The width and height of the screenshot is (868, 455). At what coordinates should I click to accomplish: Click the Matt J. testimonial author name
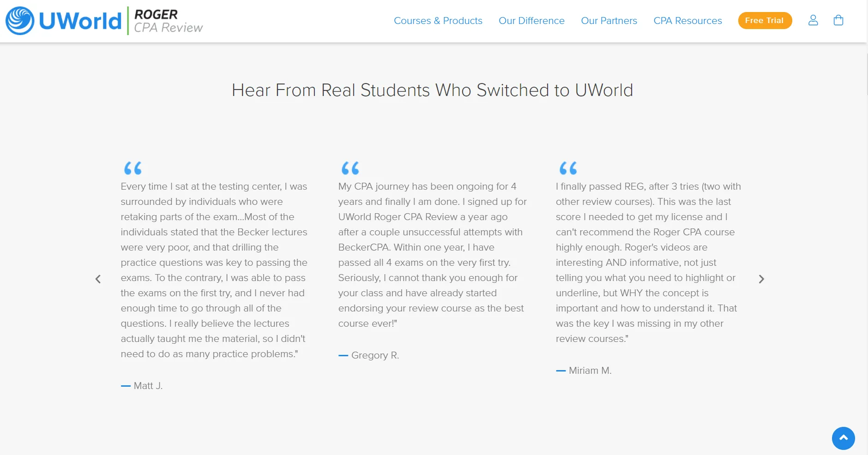tap(148, 386)
